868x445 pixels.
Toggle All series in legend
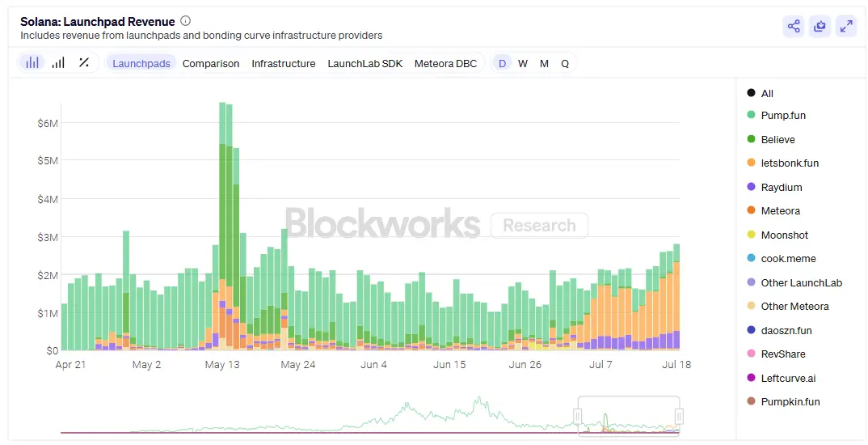point(760,93)
